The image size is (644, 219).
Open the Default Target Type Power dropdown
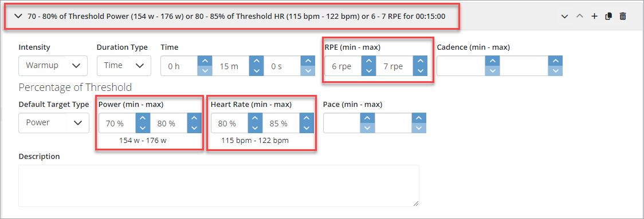point(54,122)
